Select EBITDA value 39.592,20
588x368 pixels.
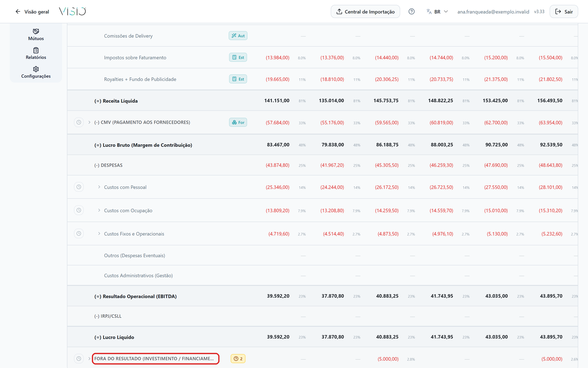[278, 296]
